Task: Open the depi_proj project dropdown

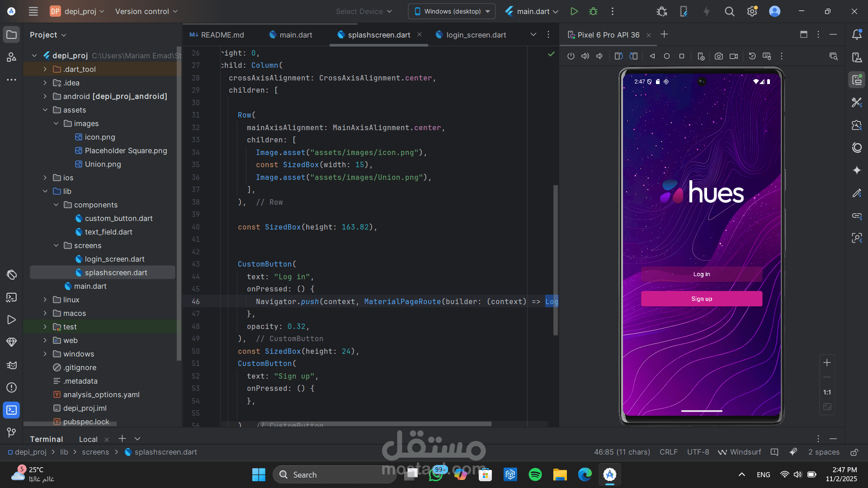Action: (x=77, y=11)
